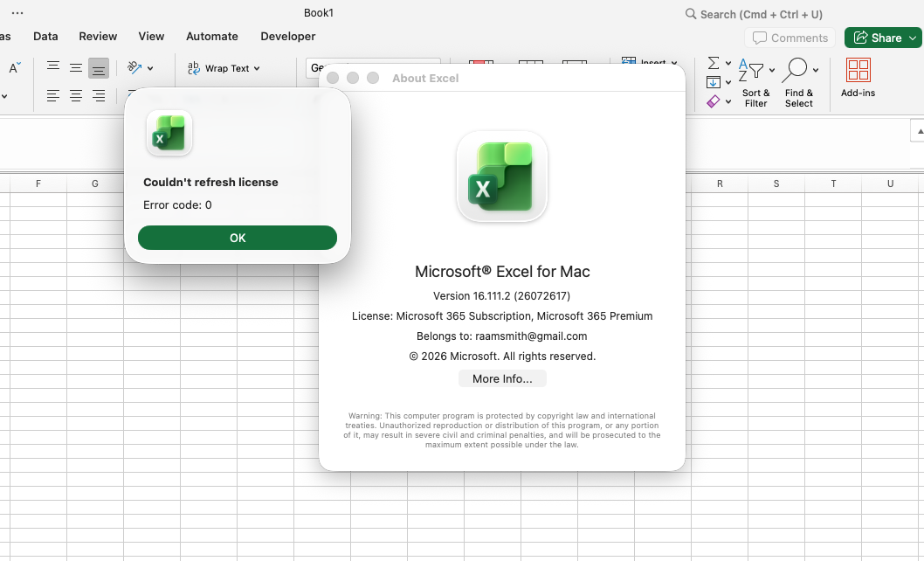Click the decrease font size icon

15,67
